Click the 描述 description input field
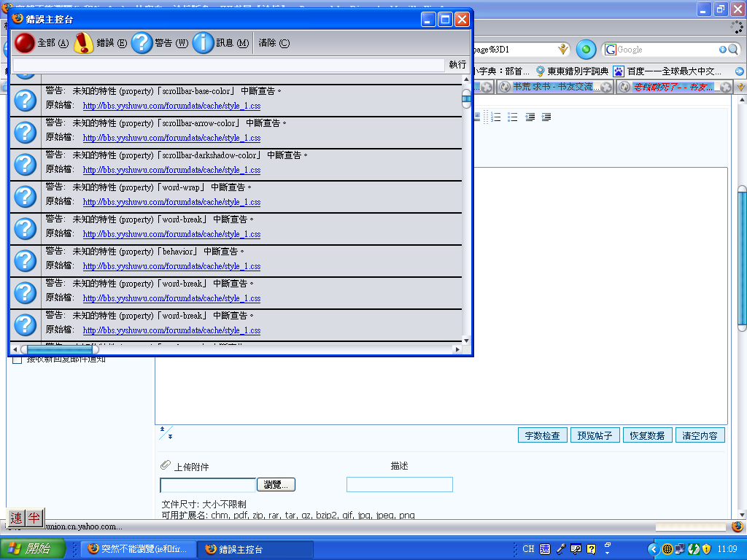Viewport: 747px width, 560px height. point(399,484)
